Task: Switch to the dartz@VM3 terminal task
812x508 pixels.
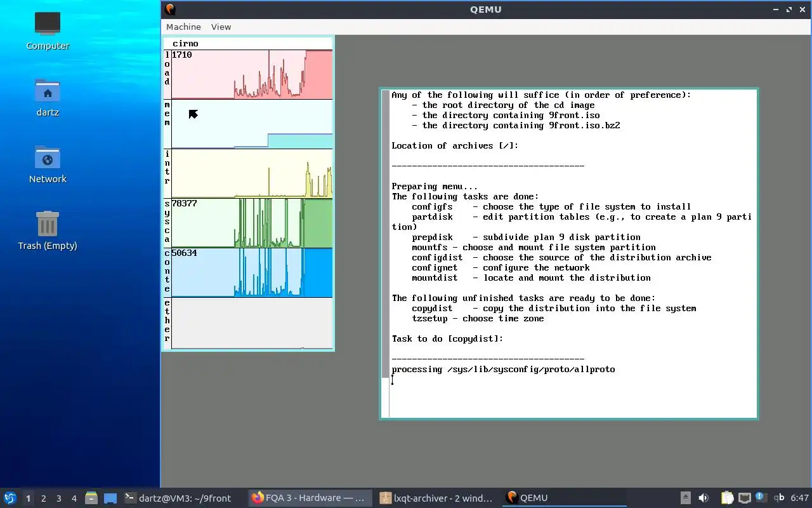Action: pyautogui.click(x=183, y=498)
